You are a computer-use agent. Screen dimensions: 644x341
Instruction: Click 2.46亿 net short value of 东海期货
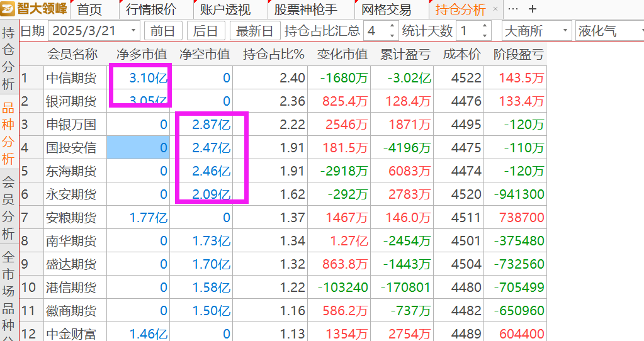point(211,171)
